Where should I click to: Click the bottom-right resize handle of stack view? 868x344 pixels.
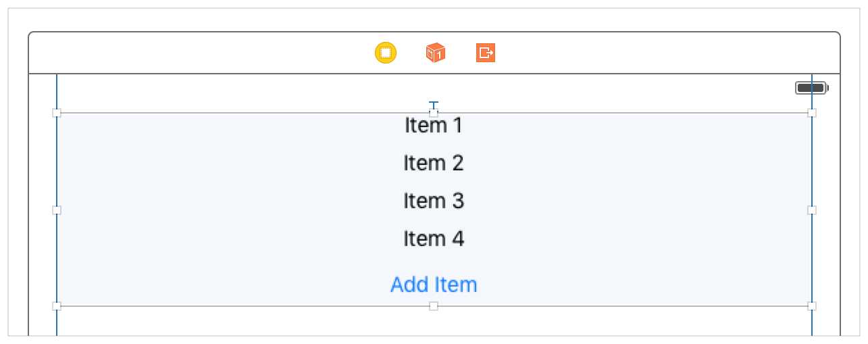point(812,306)
